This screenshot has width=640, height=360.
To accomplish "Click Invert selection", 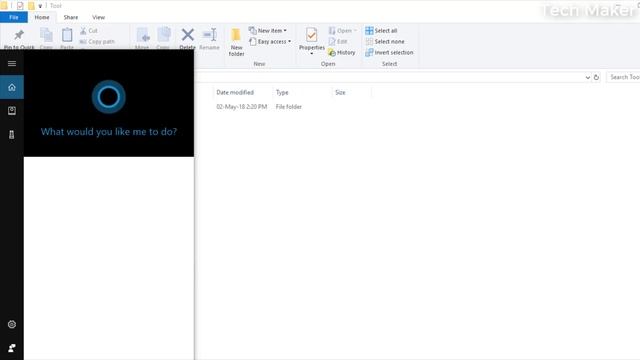I will tap(389, 53).
